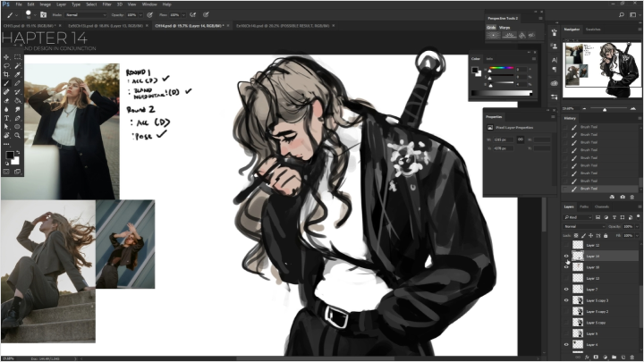Hide Layer 14 with its eye icon
The width and height of the screenshot is (644, 362).
(566, 257)
